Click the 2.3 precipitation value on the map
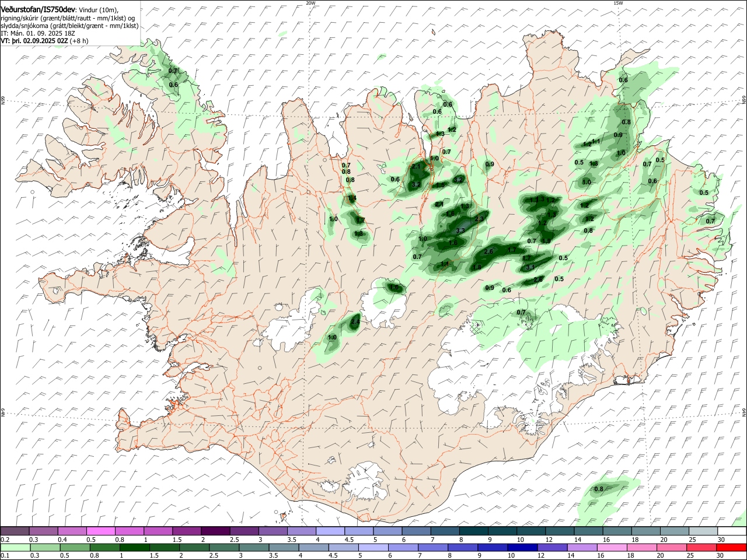The width and height of the screenshot is (747, 560). 480,219
